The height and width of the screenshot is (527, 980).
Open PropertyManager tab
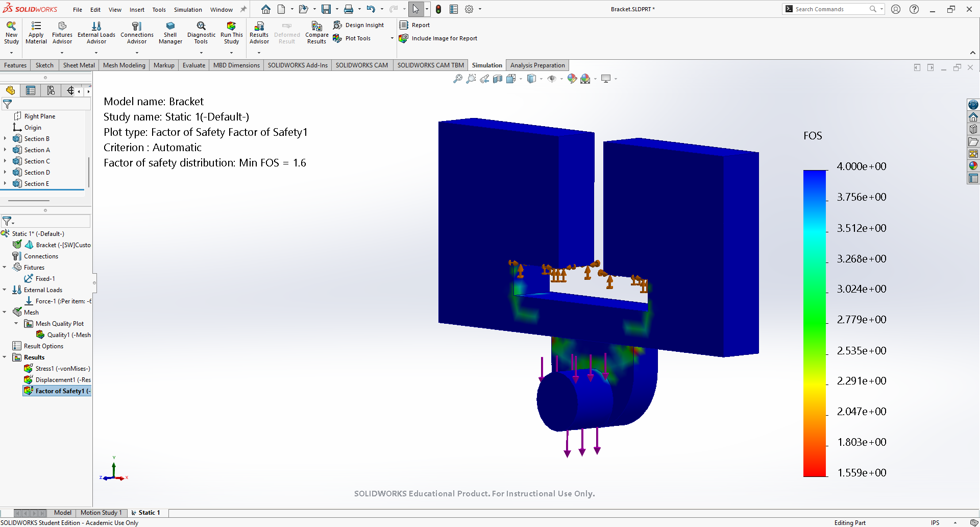(31, 90)
